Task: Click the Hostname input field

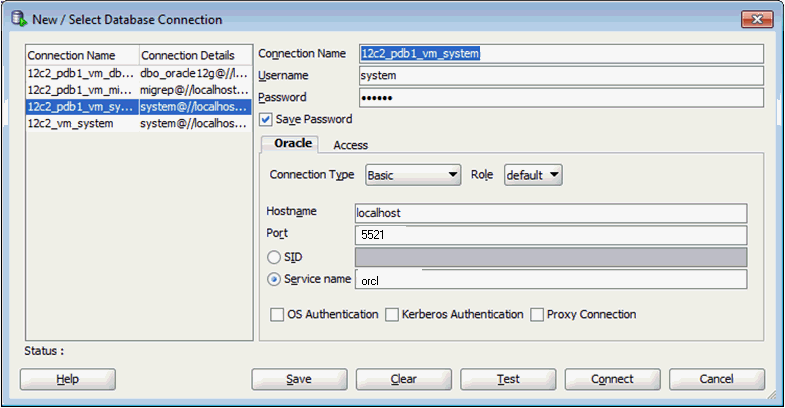Action: click(x=551, y=213)
